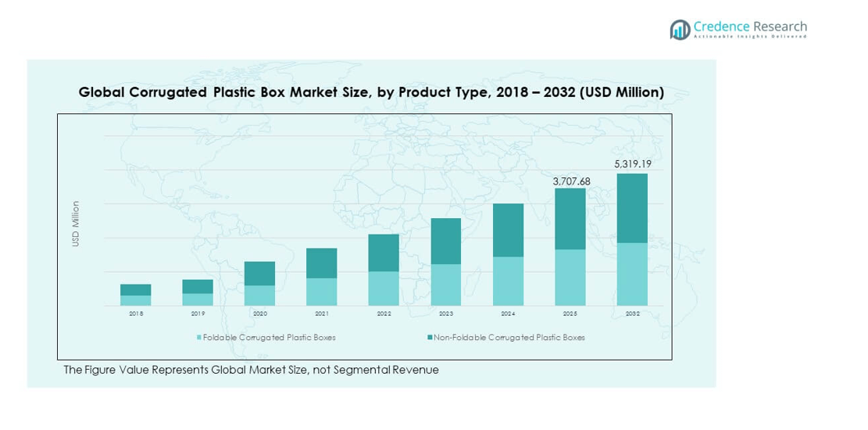Click the dark non-foldable segment of the 2025 bar
868x430 pixels.
[x=570, y=219]
